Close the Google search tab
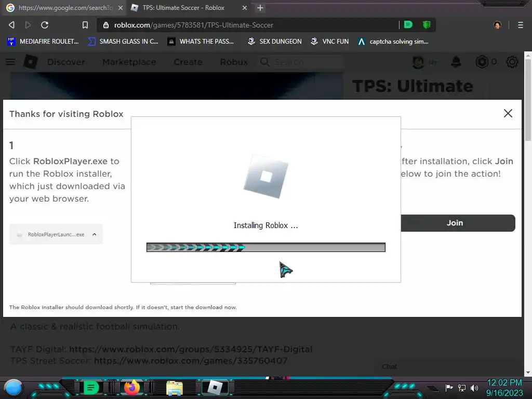This screenshot has width=532, height=399. point(121,8)
